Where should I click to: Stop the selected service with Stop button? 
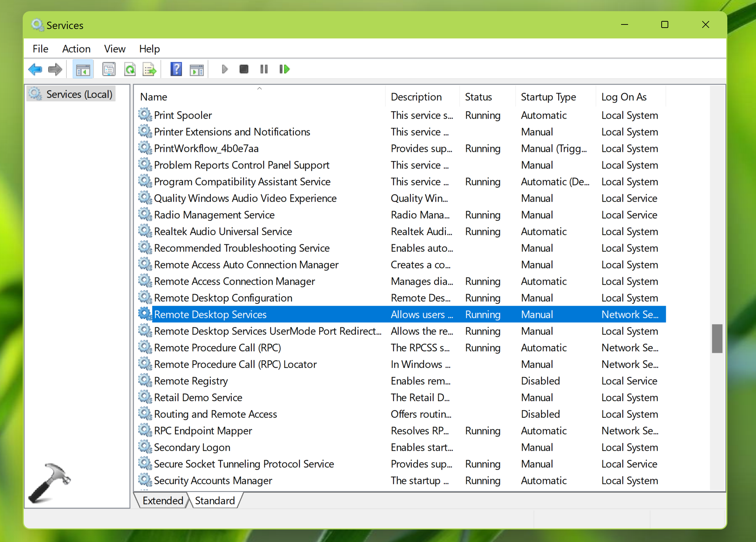244,69
